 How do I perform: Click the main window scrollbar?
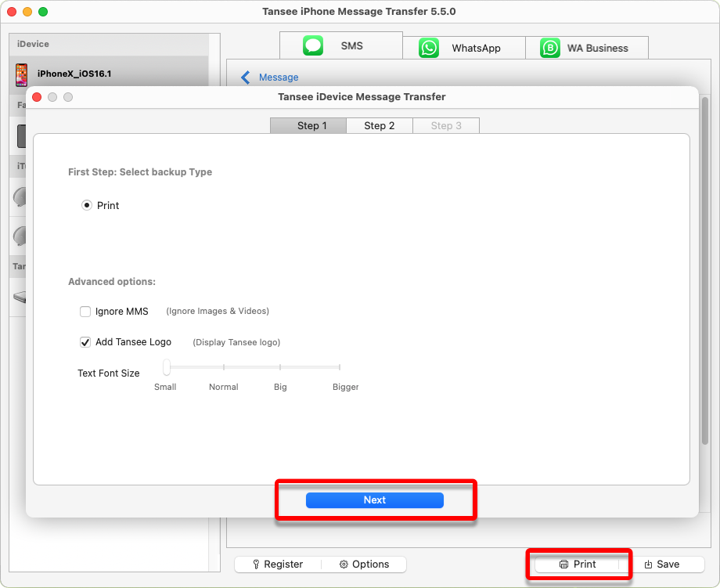[705, 271]
